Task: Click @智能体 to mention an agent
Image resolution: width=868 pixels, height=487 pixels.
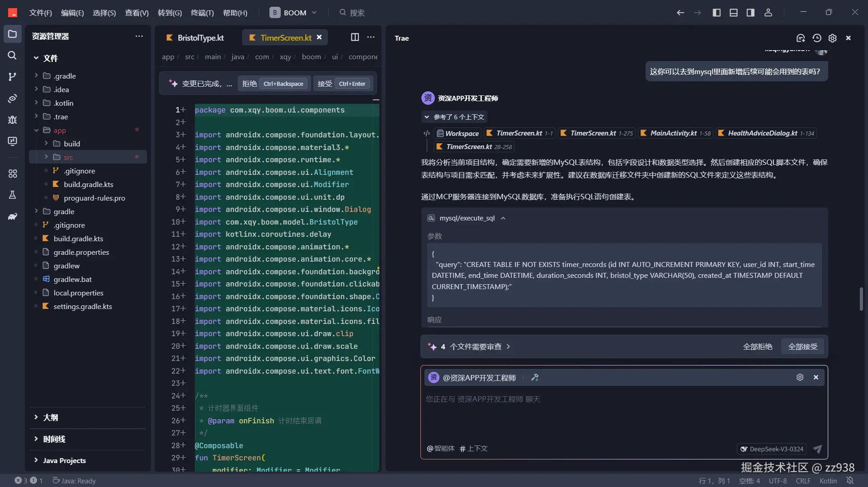Action: point(441,449)
